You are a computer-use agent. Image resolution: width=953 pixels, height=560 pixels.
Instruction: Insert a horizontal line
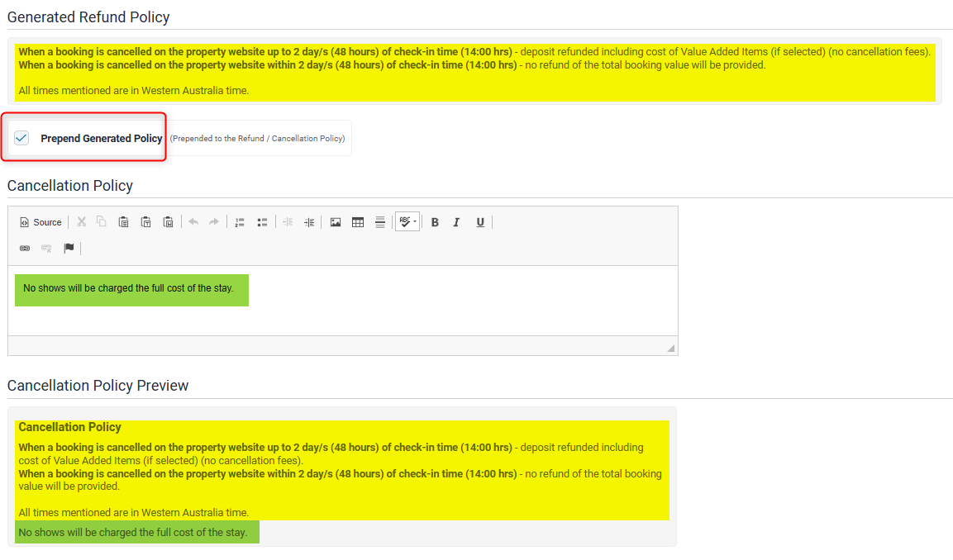coord(380,222)
